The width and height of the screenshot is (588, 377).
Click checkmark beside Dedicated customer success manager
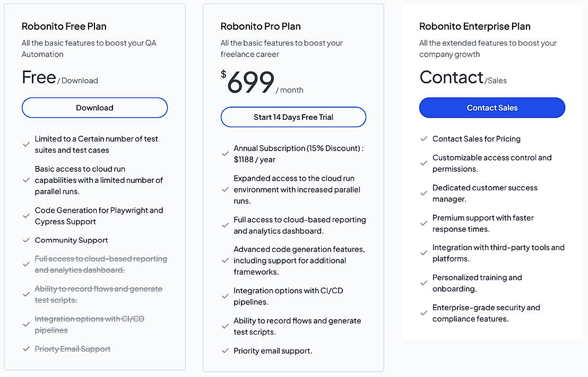tap(423, 194)
